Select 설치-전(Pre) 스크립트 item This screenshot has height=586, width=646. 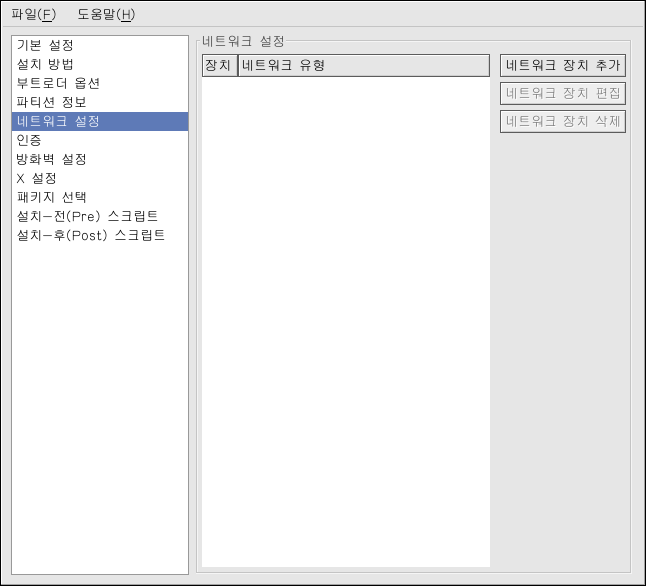[x=87, y=216]
